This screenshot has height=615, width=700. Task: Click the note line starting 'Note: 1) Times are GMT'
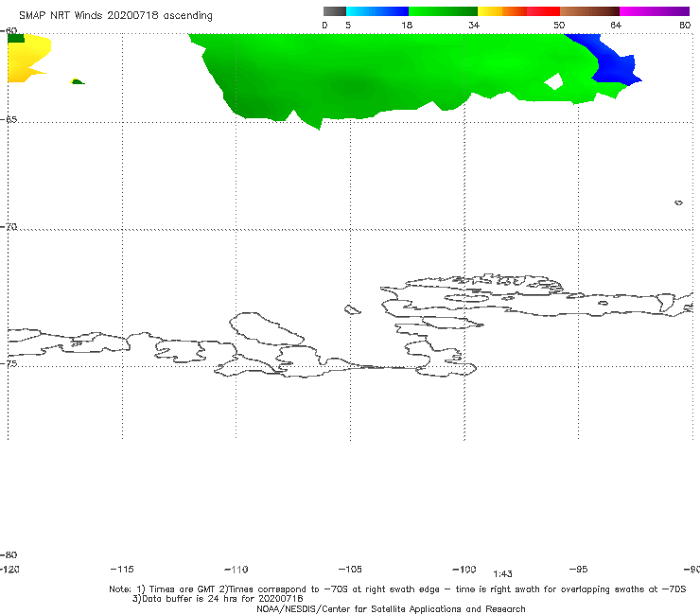pos(397,589)
